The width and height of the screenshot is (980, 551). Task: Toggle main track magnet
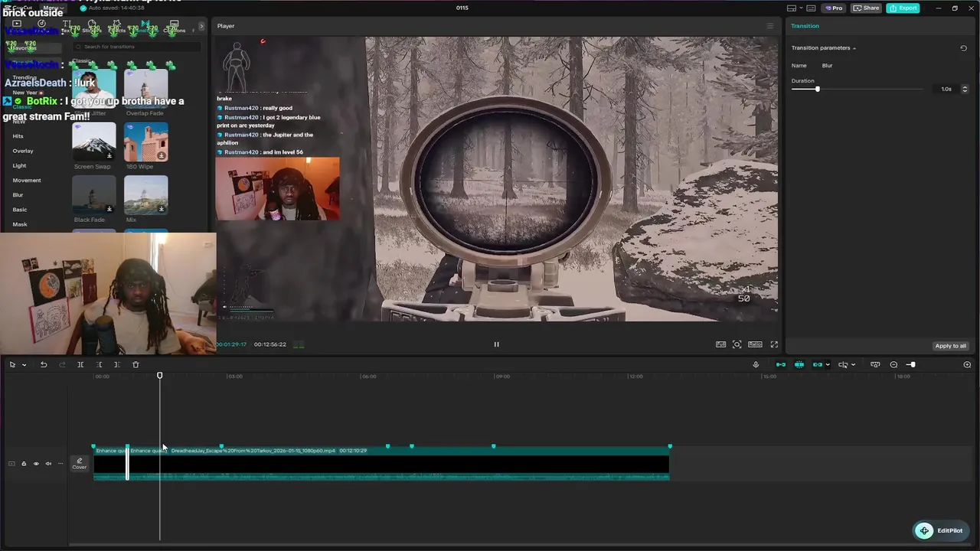[781, 365]
